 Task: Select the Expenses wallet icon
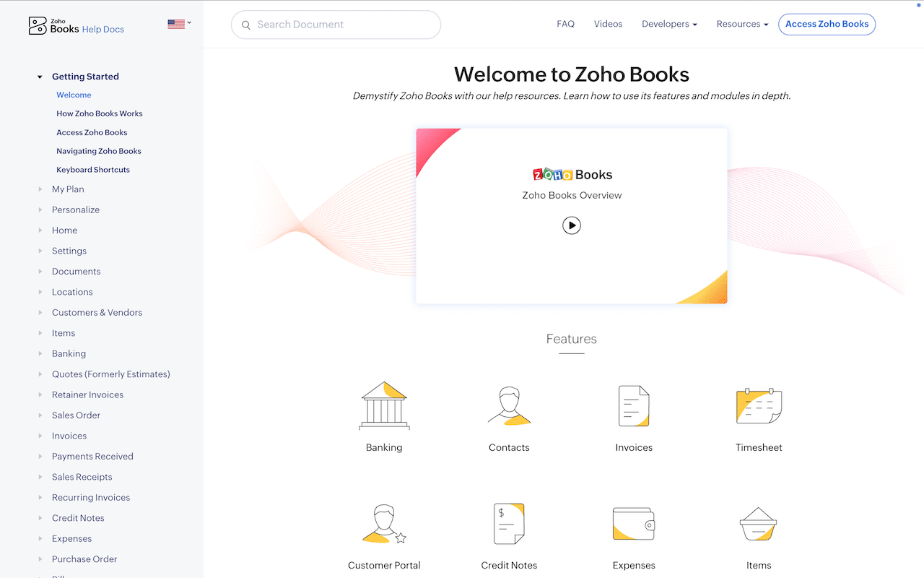pos(634,523)
